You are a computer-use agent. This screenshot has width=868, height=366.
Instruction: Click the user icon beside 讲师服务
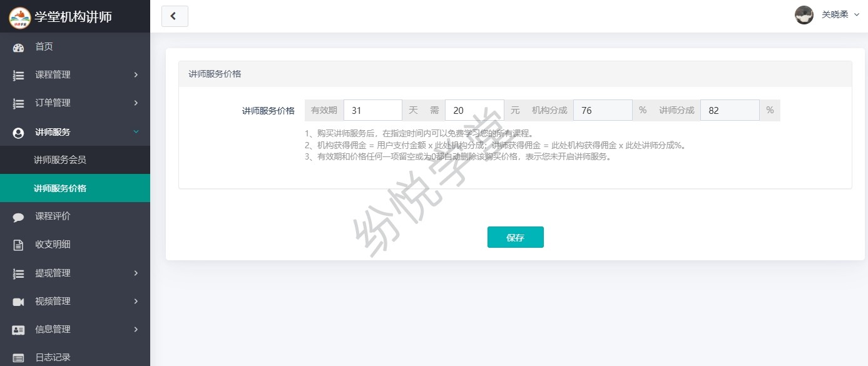tap(18, 133)
